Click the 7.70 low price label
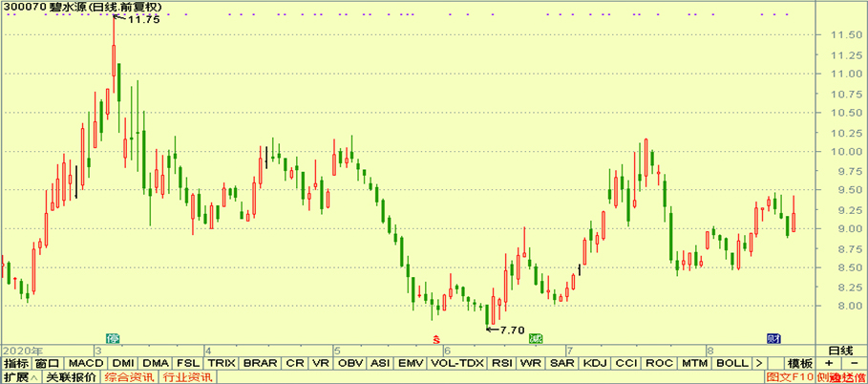The image size is (868, 384). click(x=512, y=330)
